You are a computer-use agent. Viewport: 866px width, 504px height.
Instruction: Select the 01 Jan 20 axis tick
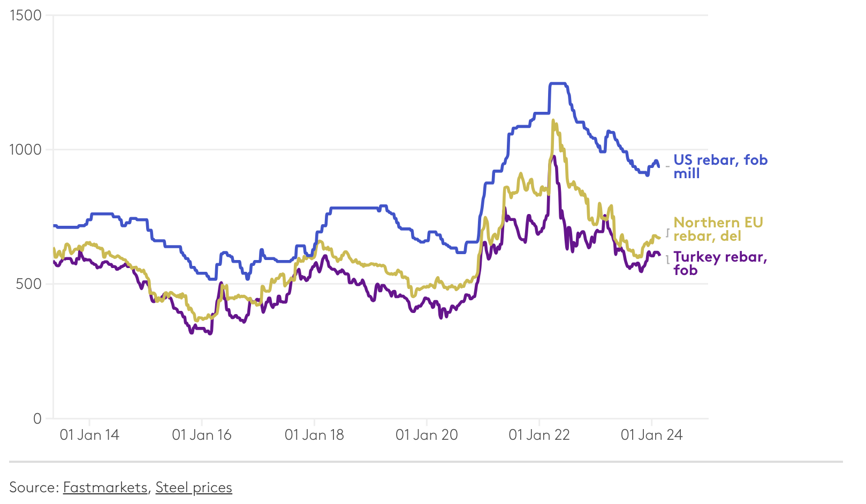(427, 434)
